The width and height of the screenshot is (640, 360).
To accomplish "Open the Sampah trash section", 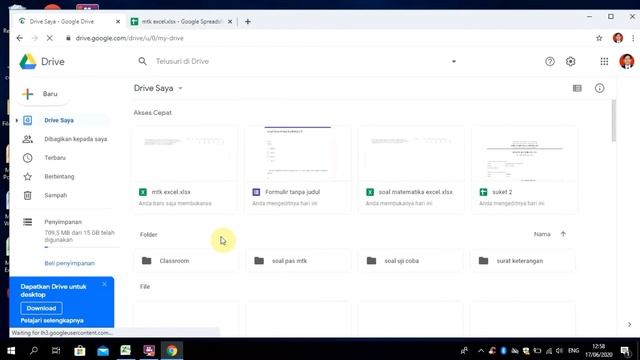I will pyautogui.click(x=56, y=195).
